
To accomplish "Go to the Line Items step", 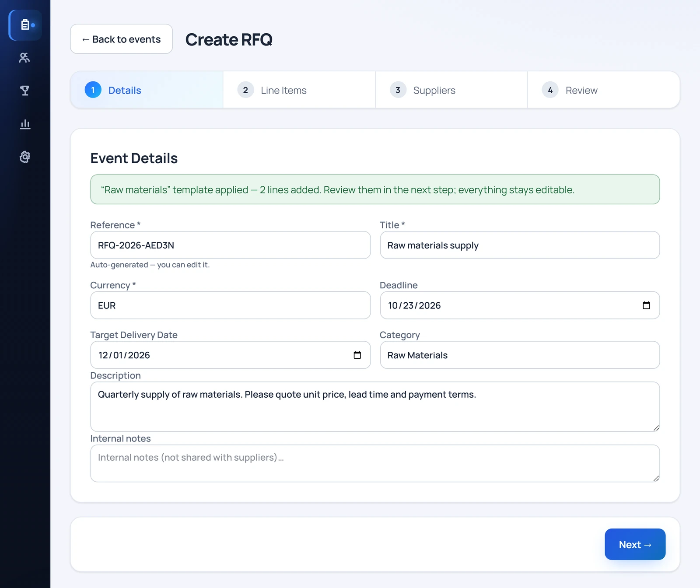I will pyautogui.click(x=299, y=90).
